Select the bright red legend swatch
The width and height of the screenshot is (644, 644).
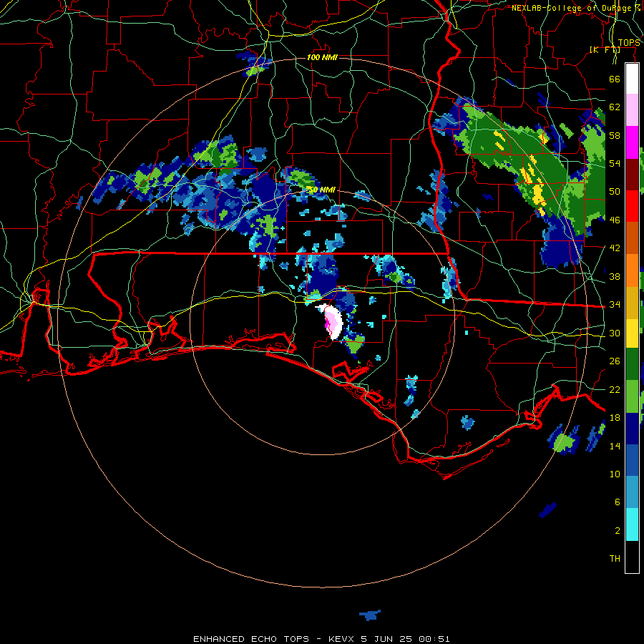[632, 206]
